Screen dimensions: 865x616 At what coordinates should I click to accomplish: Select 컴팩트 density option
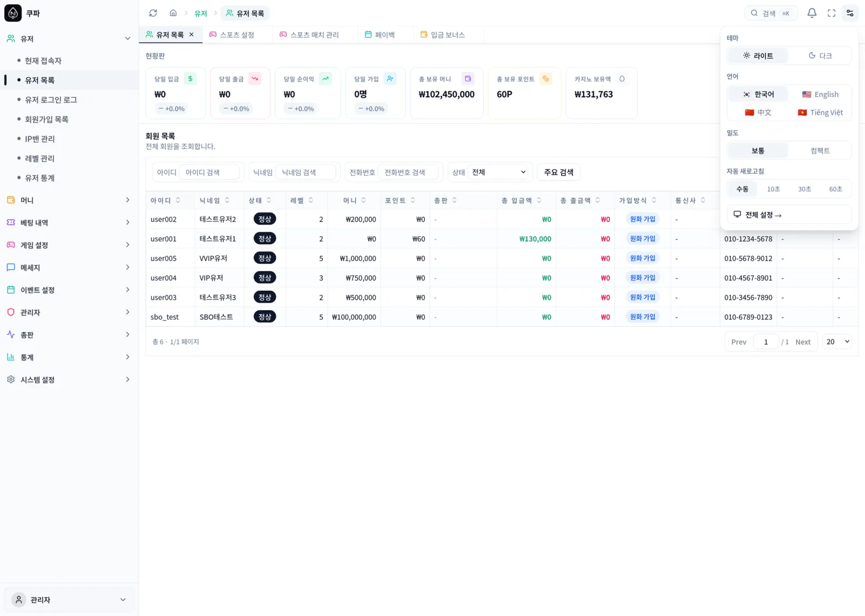820,151
